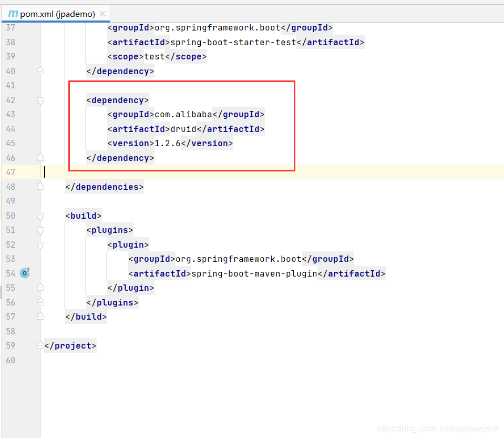Image resolution: width=504 pixels, height=438 pixels.
Task: Click the <plugin> tag on line 52
Action: (128, 245)
